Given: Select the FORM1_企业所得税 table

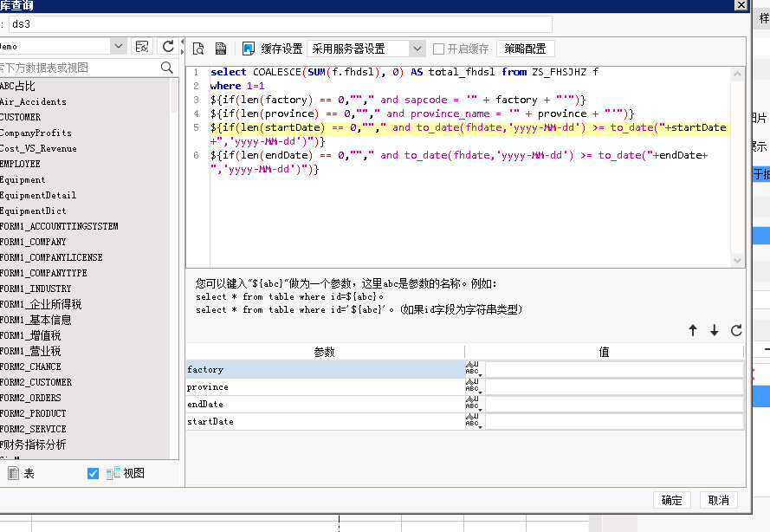Looking at the screenshot, I should [41, 304].
